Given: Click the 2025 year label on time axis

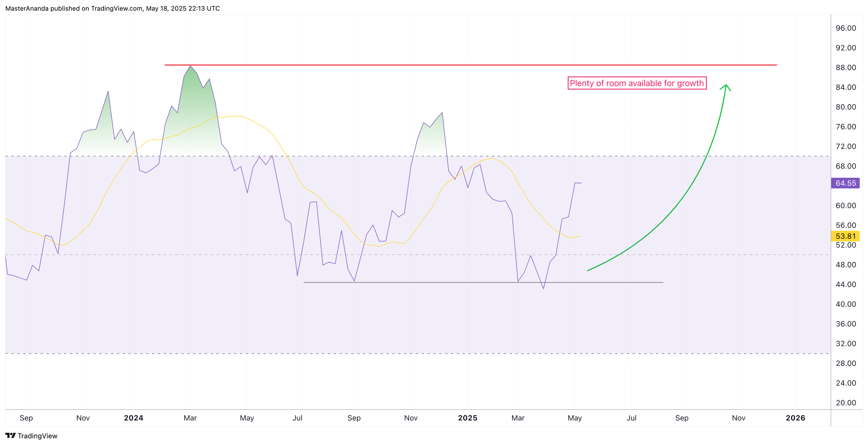Looking at the screenshot, I should pyautogui.click(x=468, y=418).
